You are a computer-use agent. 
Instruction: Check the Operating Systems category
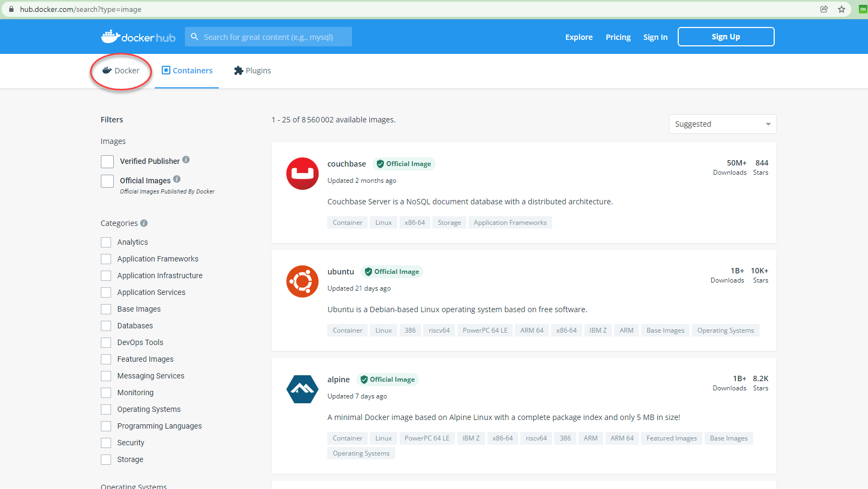tap(106, 410)
